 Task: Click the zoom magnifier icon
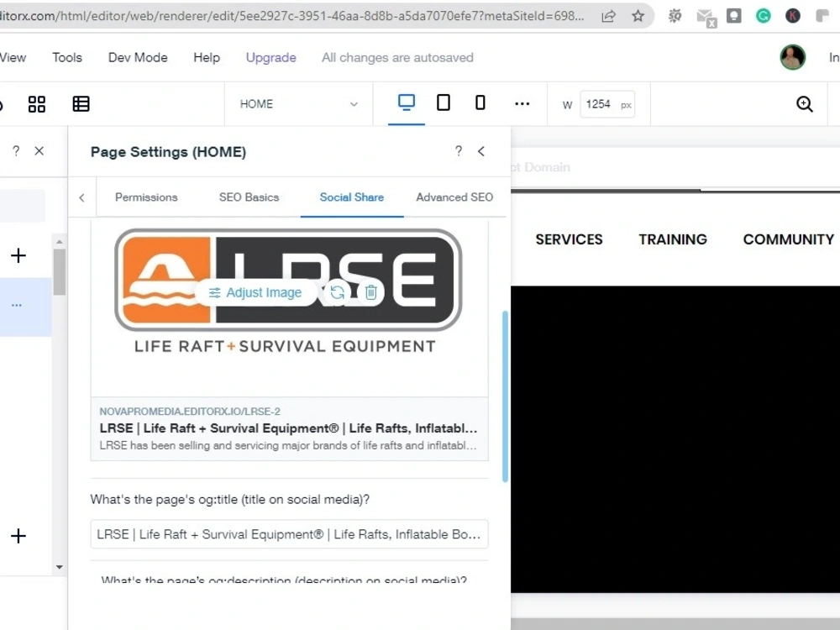point(804,104)
